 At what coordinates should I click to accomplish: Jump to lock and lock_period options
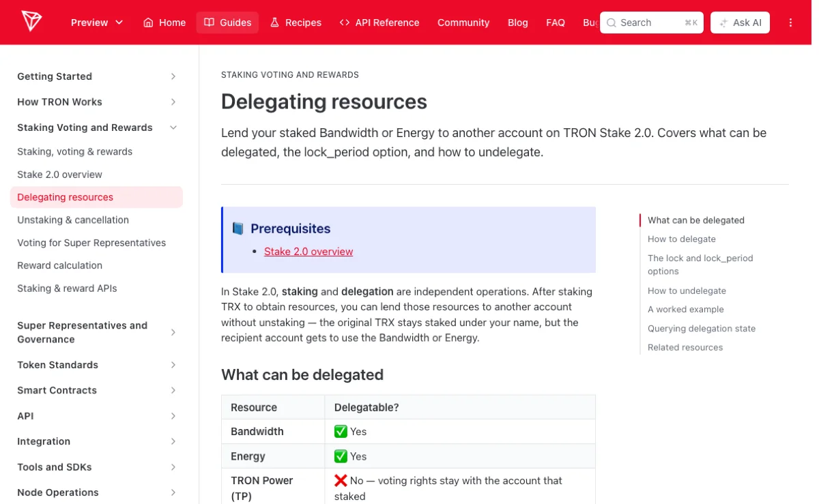click(x=700, y=265)
